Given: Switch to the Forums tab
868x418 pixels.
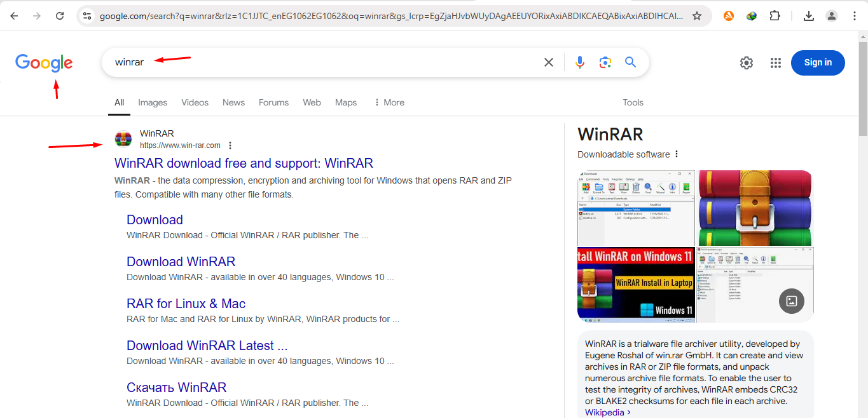Looking at the screenshot, I should [x=273, y=102].
